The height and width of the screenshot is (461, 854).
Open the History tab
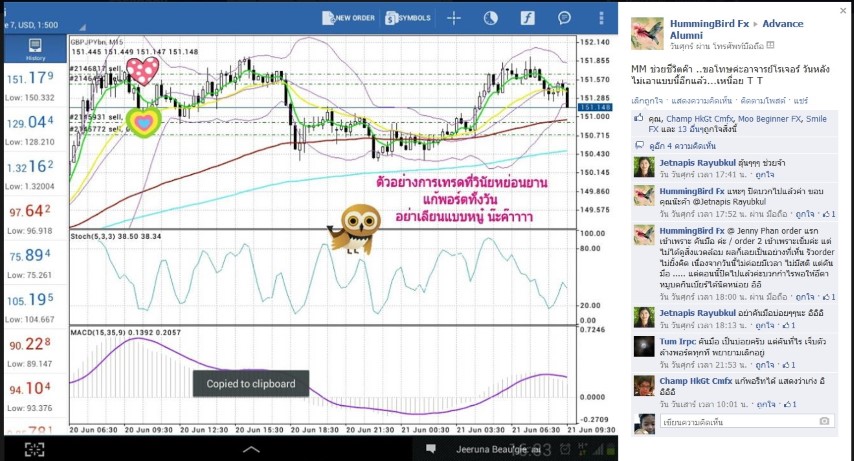click(35, 49)
